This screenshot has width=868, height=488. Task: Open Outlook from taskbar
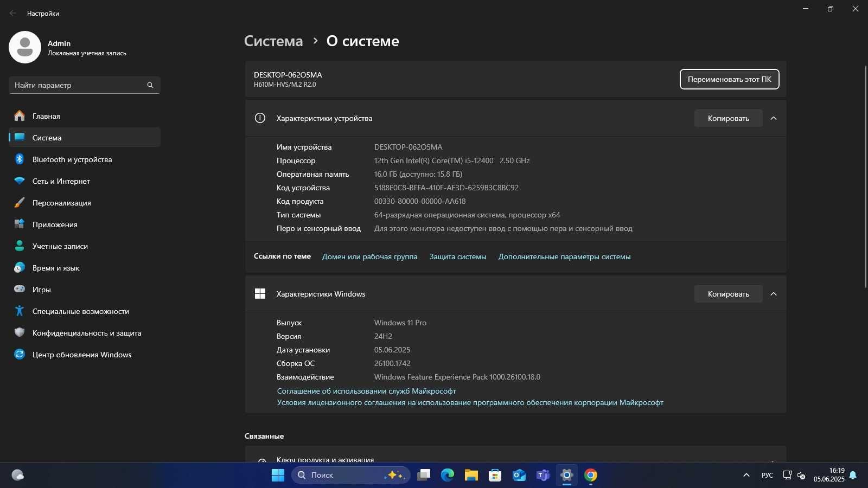click(519, 476)
